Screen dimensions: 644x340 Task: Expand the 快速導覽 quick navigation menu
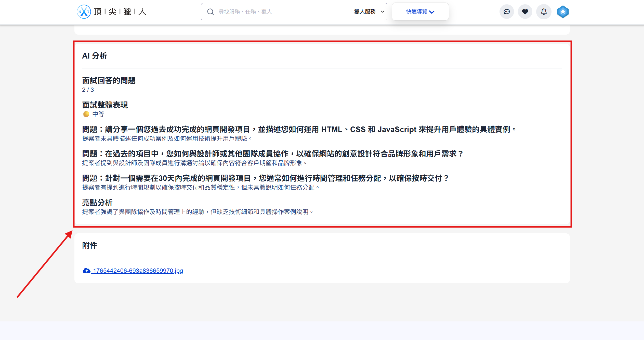point(417,12)
